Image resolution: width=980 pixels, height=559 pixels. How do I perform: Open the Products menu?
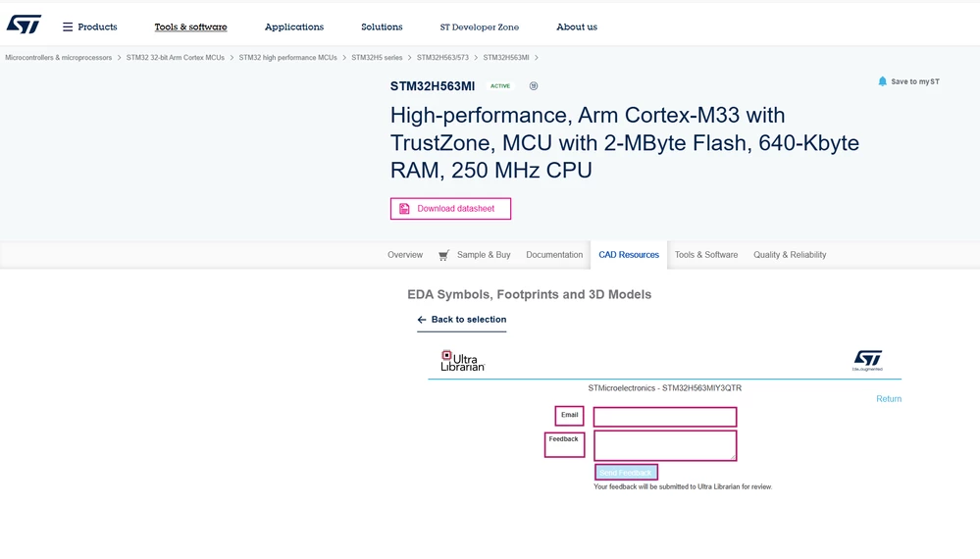tap(97, 26)
